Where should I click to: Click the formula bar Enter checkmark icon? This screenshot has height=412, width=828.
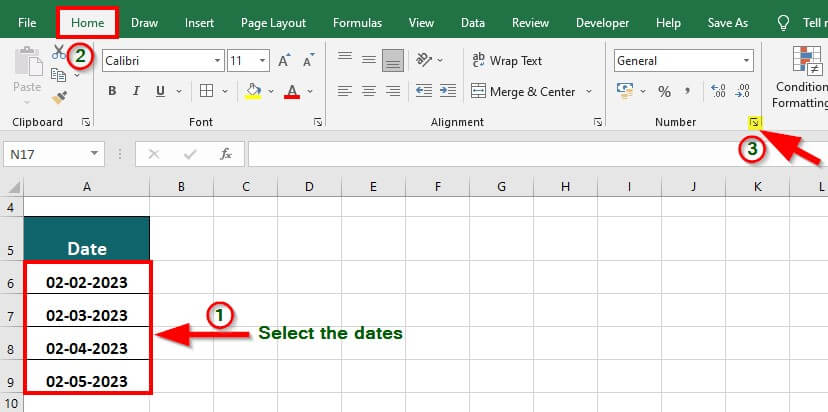tap(190, 154)
